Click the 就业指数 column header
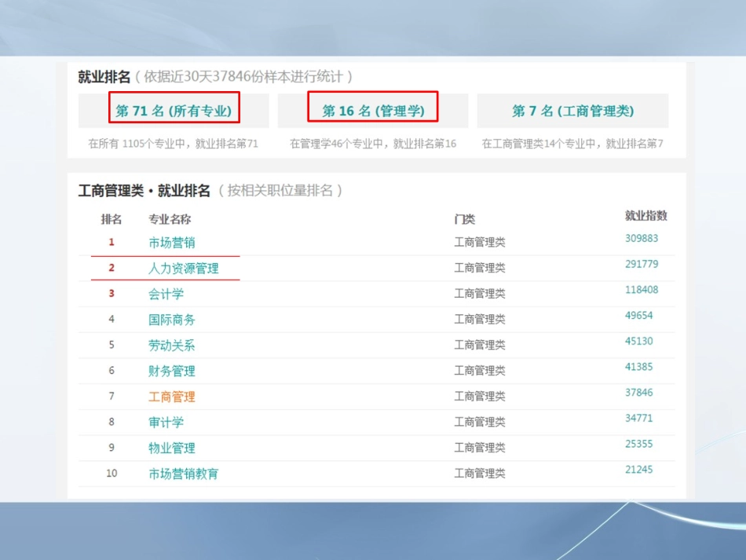Viewport: 746px width, 560px height. tap(646, 215)
